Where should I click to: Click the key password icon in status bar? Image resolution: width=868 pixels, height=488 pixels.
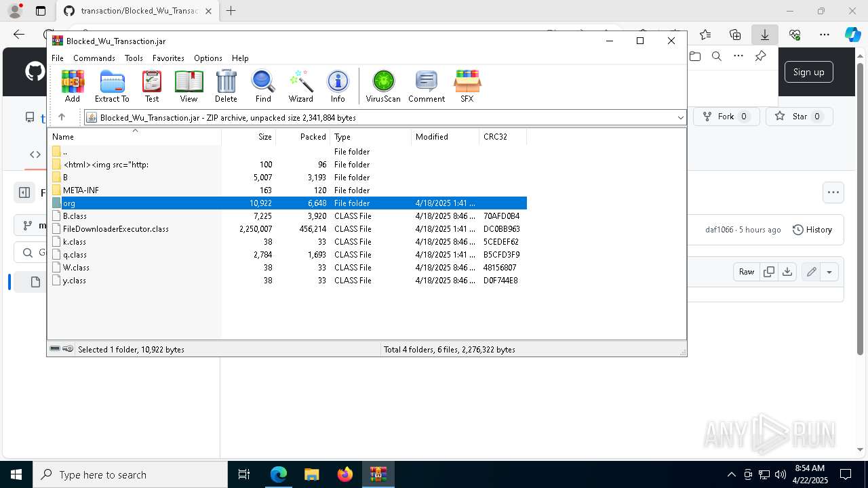(x=68, y=349)
